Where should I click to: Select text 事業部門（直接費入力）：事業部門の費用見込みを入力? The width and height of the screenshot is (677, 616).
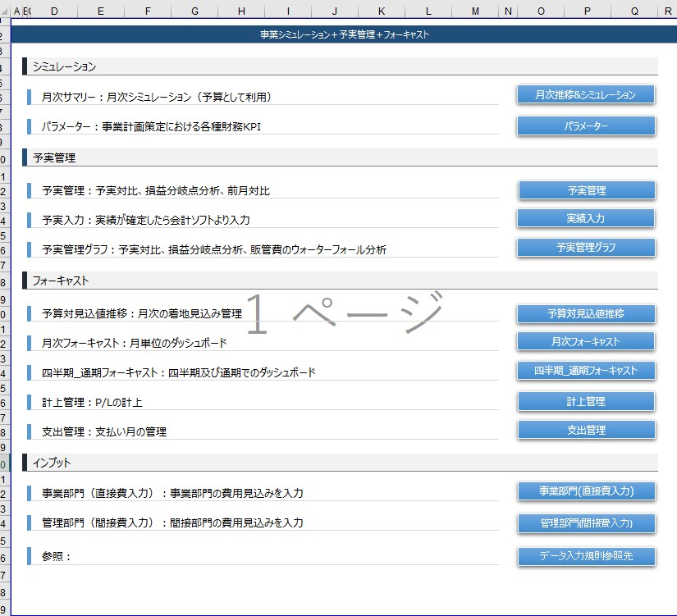tap(172, 492)
